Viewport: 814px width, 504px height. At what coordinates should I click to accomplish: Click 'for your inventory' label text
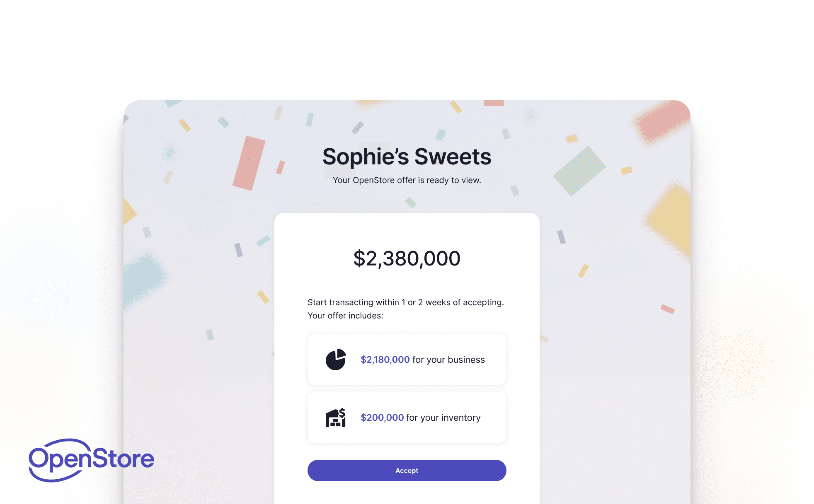pyautogui.click(x=443, y=417)
